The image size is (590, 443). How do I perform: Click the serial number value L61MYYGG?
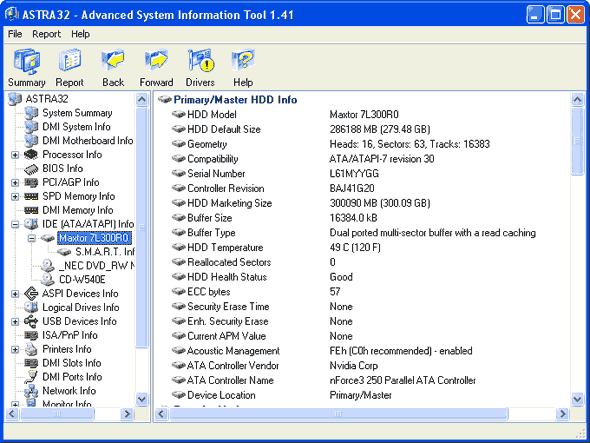point(354,174)
